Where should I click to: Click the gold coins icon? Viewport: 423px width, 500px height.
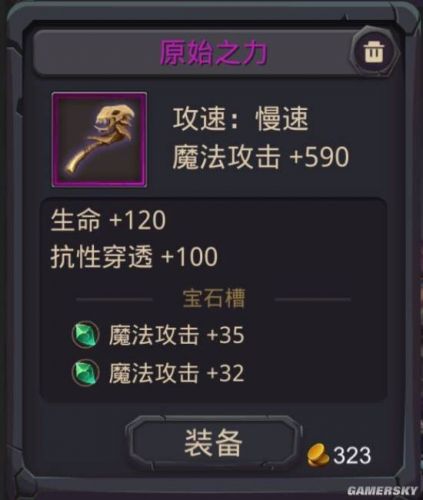pos(318,455)
